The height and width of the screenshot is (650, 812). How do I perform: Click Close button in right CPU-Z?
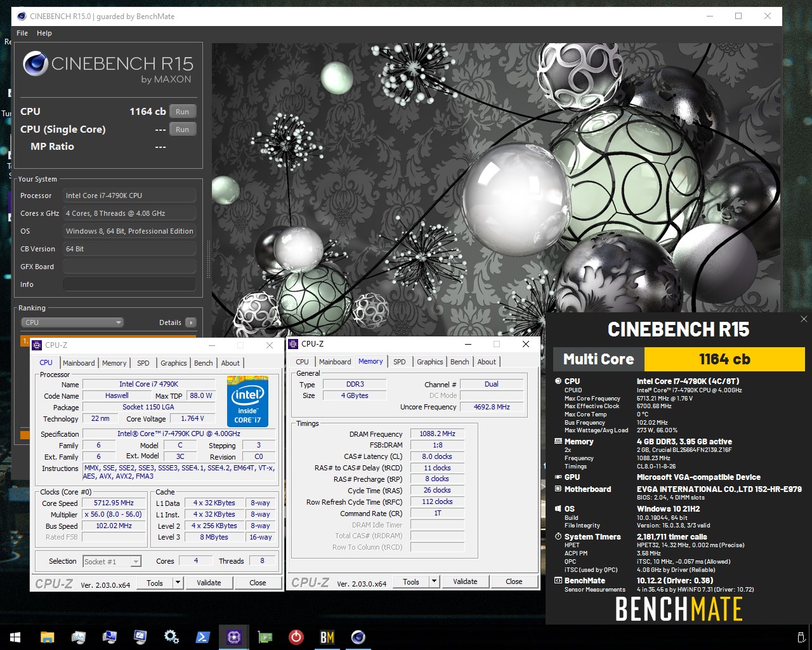[514, 581]
